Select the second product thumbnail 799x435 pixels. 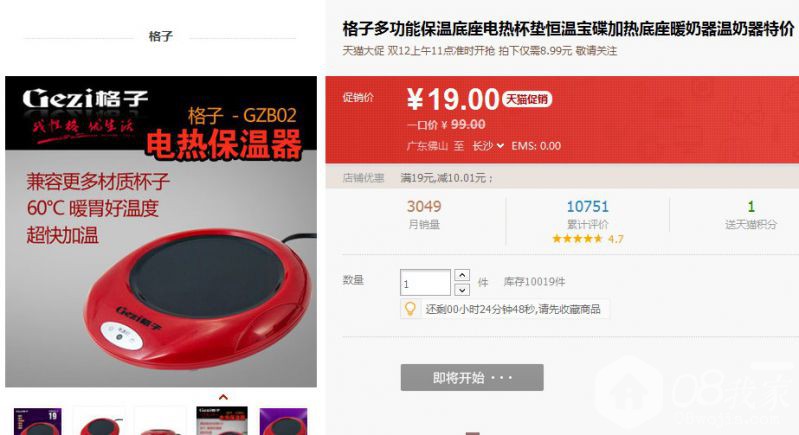coord(100,421)
